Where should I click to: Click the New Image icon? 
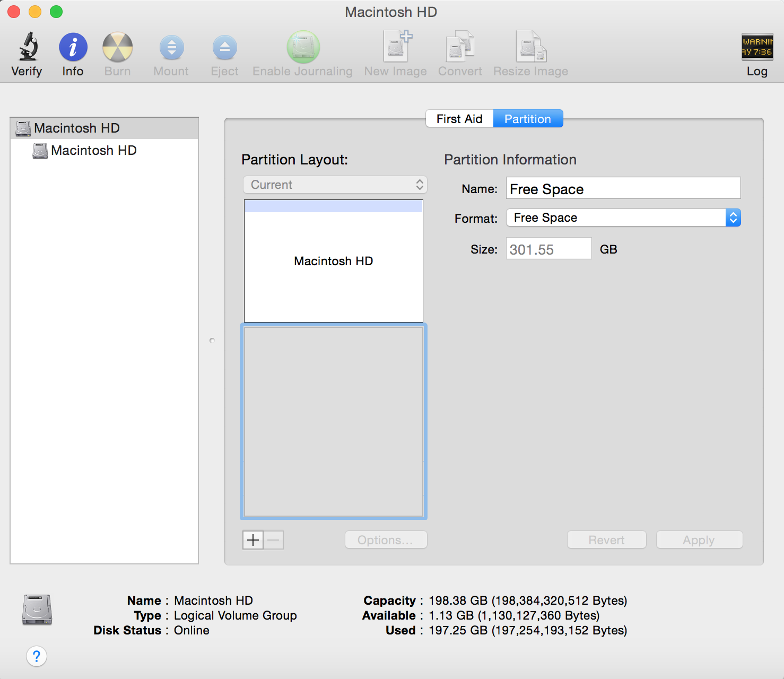click(x=397, y=47)
